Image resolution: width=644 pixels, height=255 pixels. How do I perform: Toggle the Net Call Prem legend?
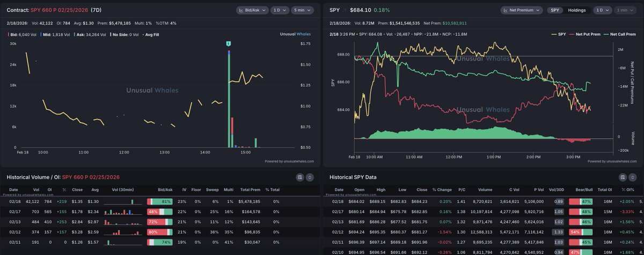[620, 34]
